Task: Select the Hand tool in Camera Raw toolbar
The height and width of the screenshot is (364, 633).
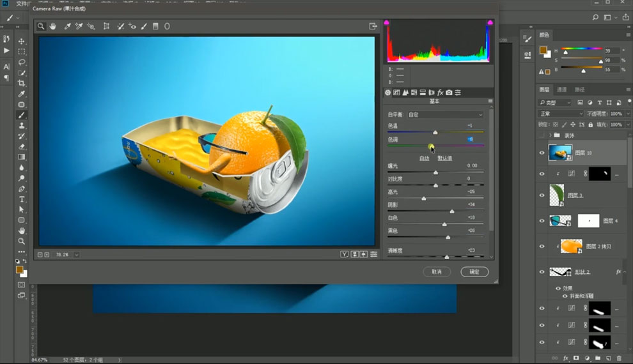Action: coord(53,26)
